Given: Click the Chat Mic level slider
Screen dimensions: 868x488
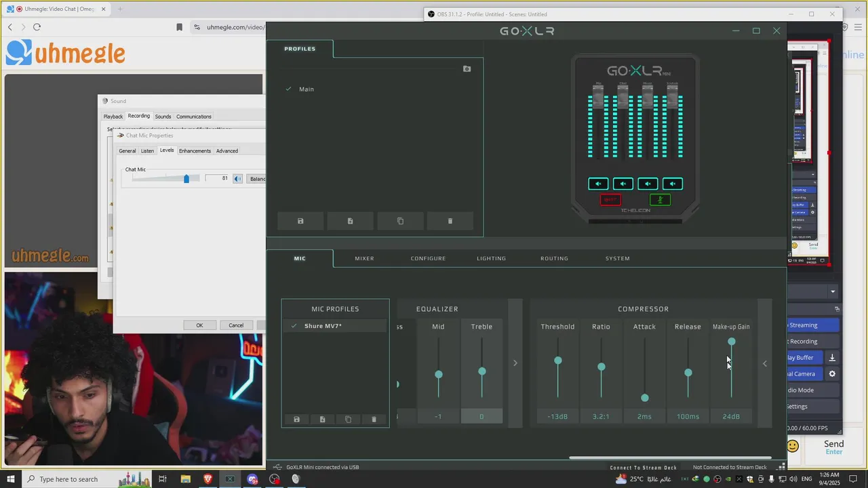Looking at the screenshot, I should coord(186,178).
